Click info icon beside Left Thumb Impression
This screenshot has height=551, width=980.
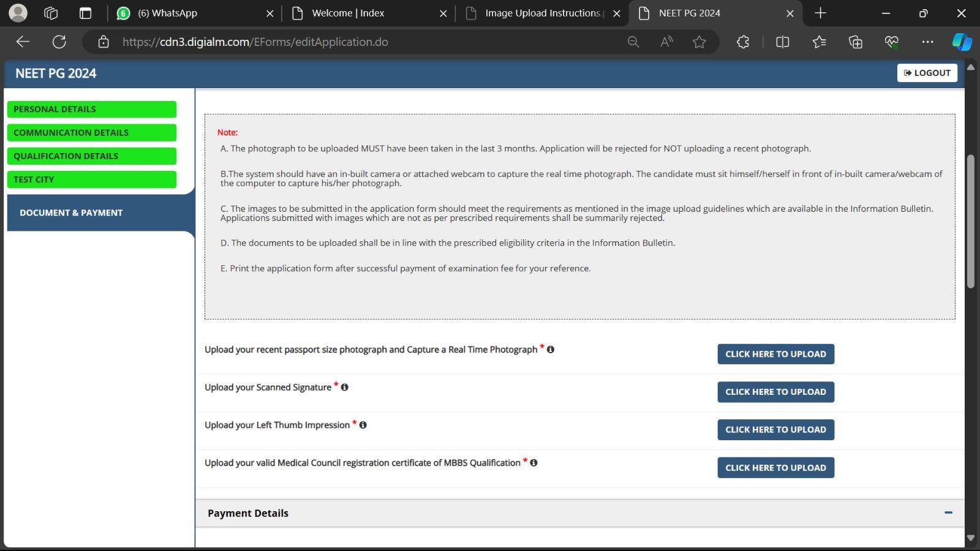pos(363,425)
